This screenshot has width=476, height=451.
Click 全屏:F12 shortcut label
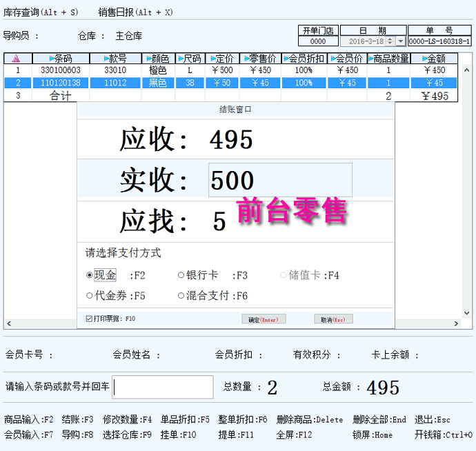[x=294, y=435]
